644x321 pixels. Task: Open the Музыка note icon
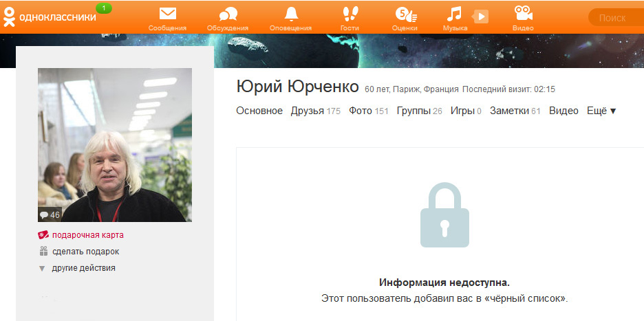coord(454,14)
